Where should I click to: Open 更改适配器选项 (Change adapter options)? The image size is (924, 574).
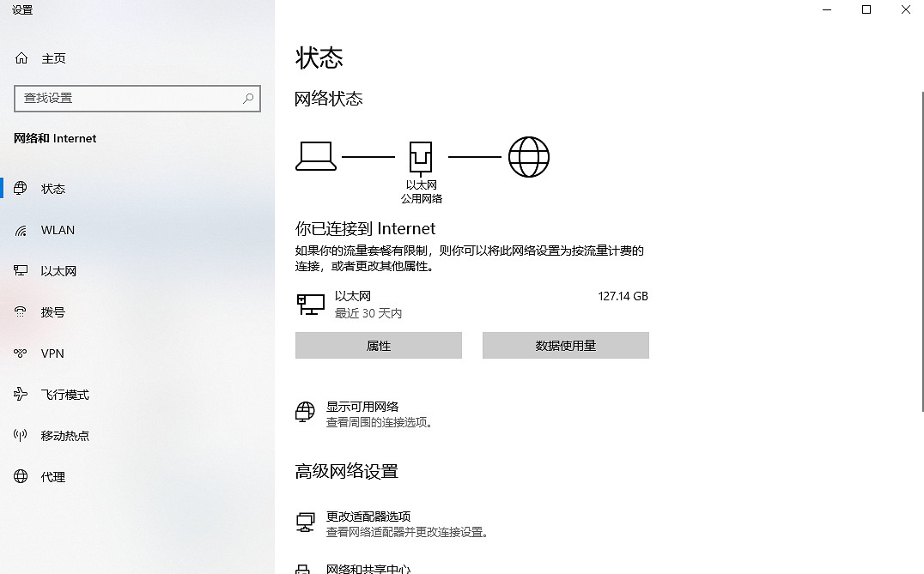(369, 517)
